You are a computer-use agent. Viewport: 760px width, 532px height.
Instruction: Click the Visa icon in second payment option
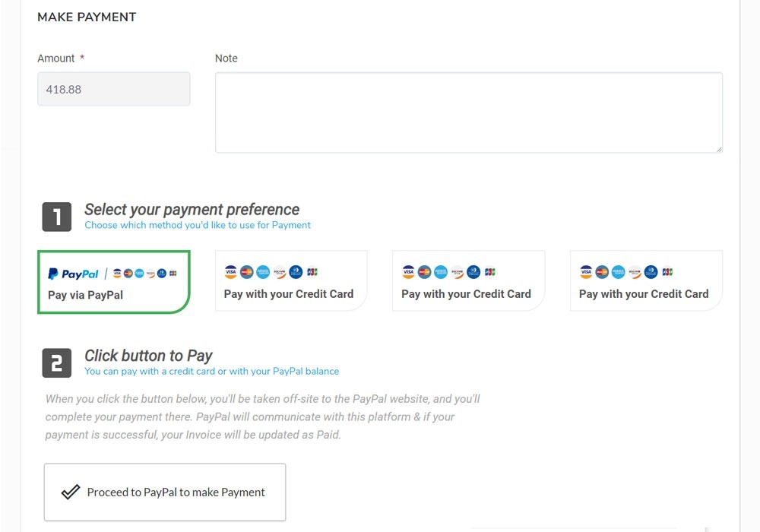[x=230, y=271]
